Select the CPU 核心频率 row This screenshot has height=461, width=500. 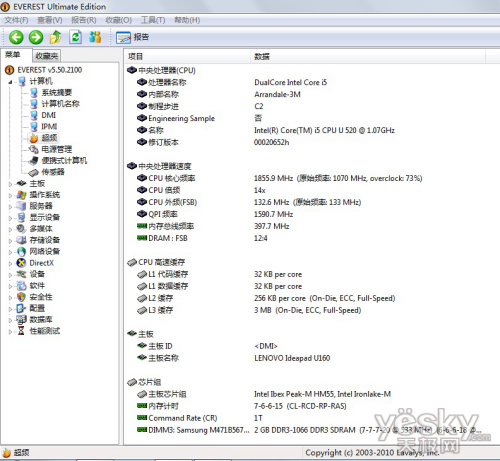279,178
